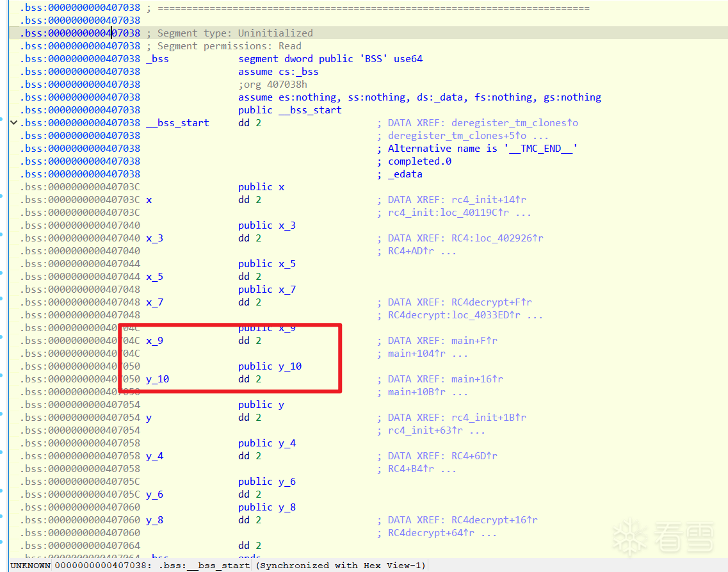This screenshot has width=728, height=572.
Task: Follow RC4decrypt+16↑r cross reference
Action: 494,520
